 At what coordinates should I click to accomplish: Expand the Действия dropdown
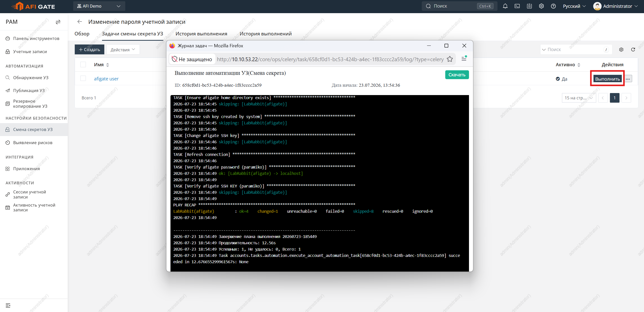click(123, 50)
